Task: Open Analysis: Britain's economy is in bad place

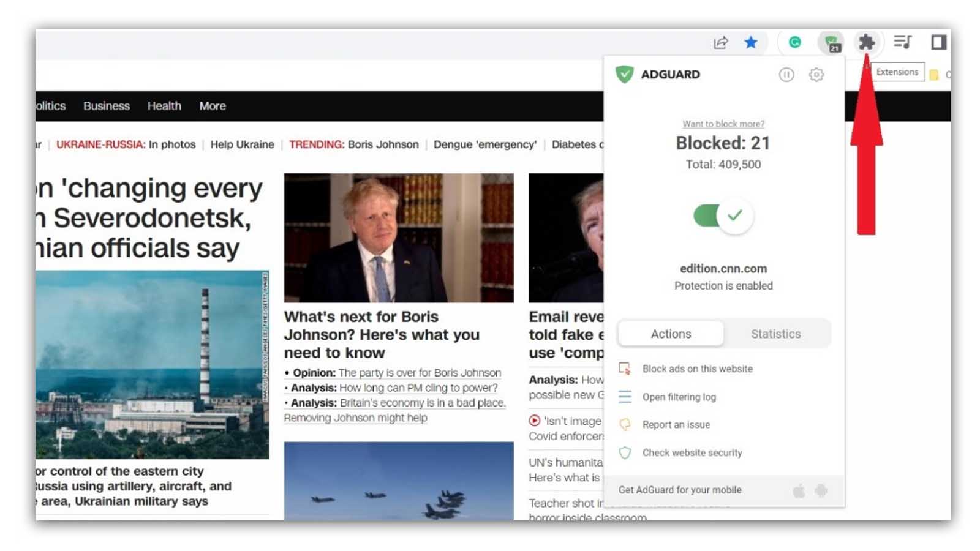Action: [x=395, y=403]
